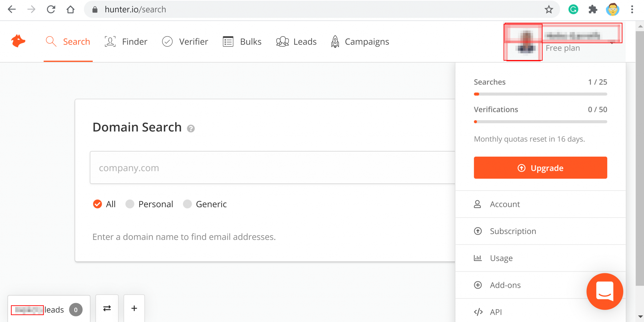Screen dimensions: 644x322
Task: Click the Verifier checkmark icon
Action: pos(167,41)
